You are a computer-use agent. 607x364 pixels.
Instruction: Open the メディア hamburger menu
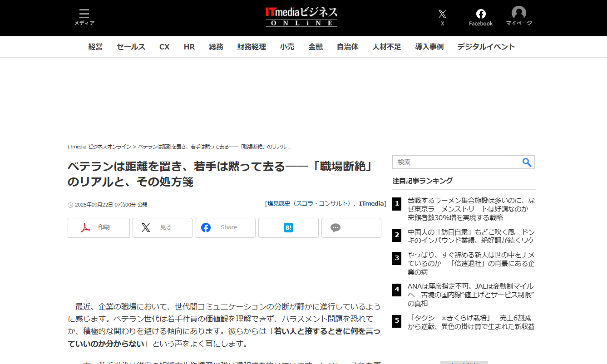point(84,17)
